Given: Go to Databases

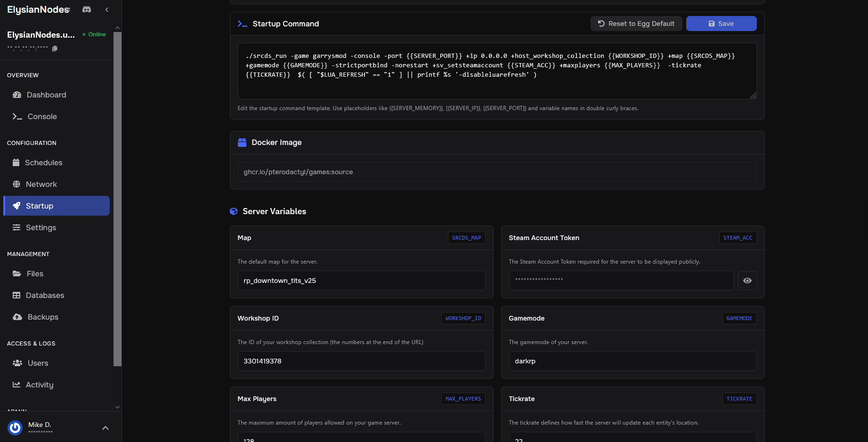Looking at the screenshot, I should tap(57, 295).
